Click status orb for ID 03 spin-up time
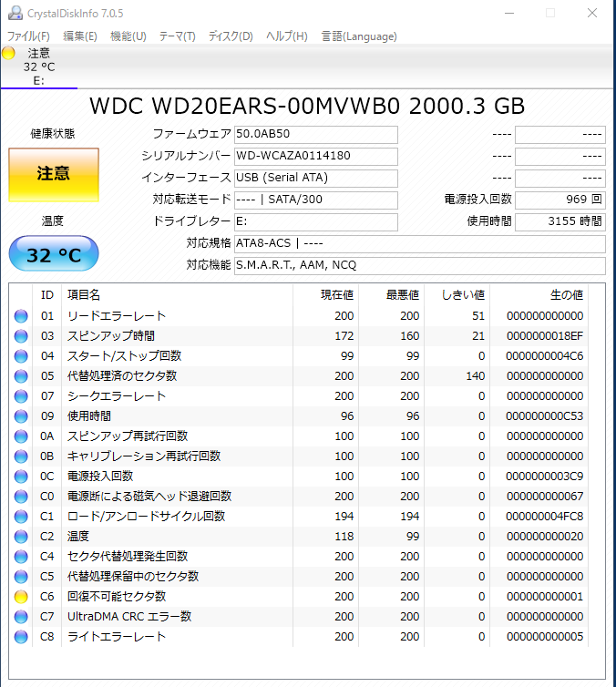 point(21,336)
